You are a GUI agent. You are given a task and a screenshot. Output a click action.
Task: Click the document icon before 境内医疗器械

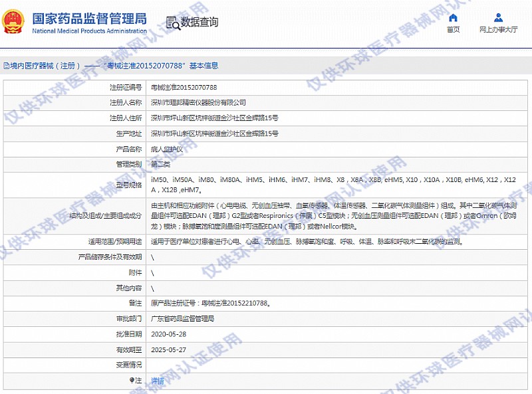click(6, 65)
